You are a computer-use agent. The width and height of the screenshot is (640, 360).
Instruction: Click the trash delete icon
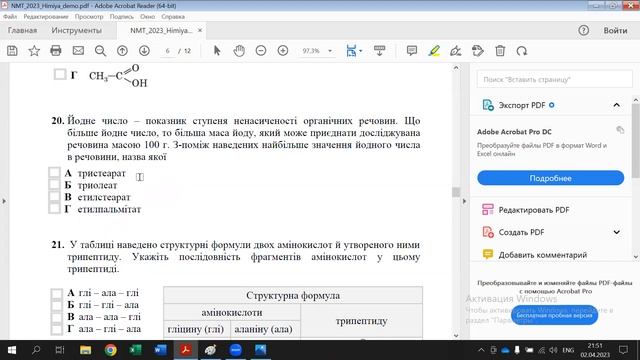click(500, 51)
